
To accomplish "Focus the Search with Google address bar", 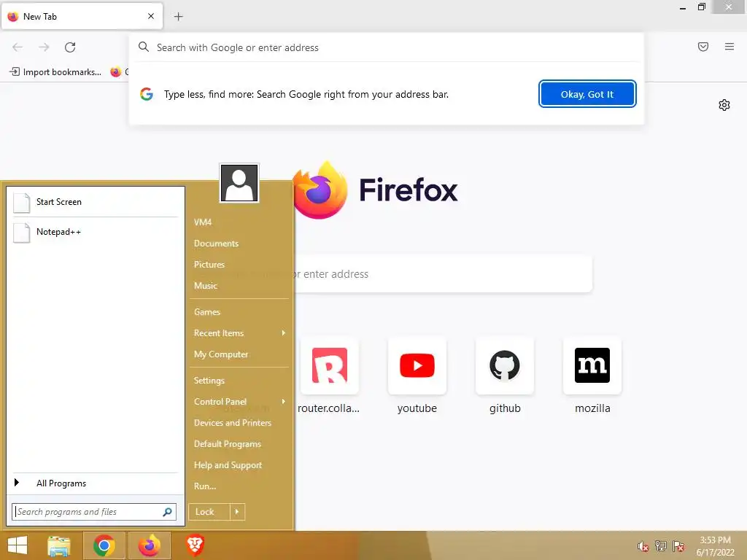I will [386, 47].
